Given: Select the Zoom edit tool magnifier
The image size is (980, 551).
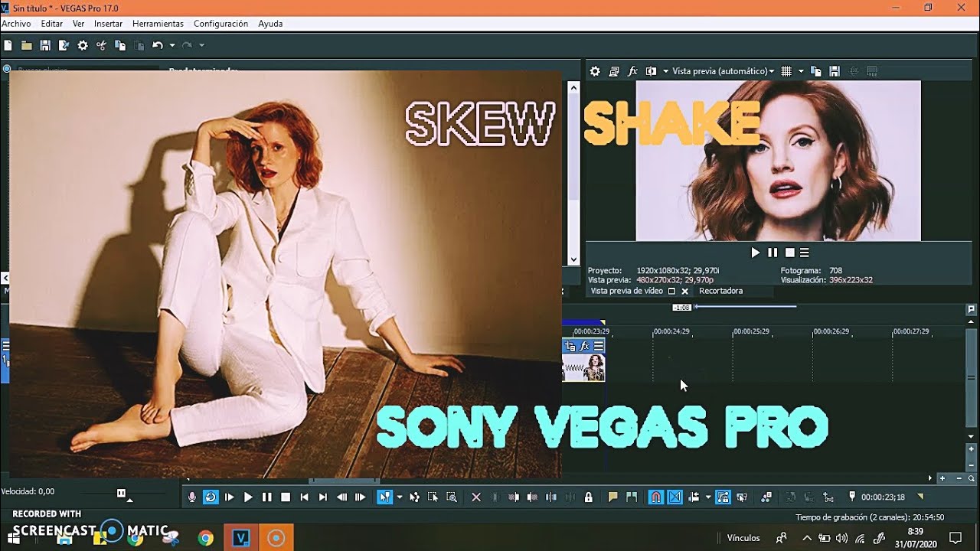Looking at the screenshot, I should coord(452,497).
